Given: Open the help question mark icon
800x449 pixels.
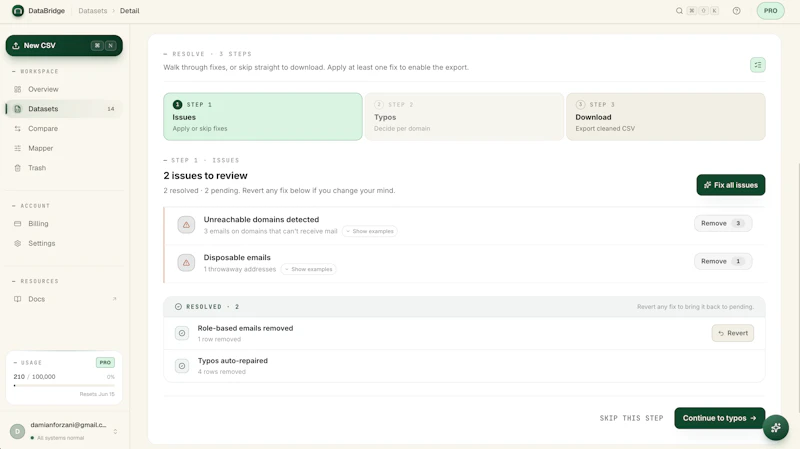Looking at the screenshot, I should [x=736, y=11].
